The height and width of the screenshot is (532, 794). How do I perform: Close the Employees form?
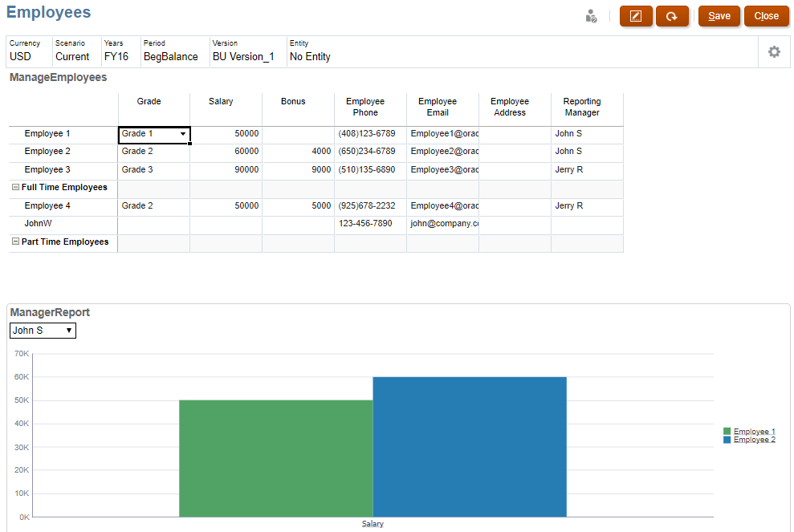pyautogui.click(x=766, y=16)
